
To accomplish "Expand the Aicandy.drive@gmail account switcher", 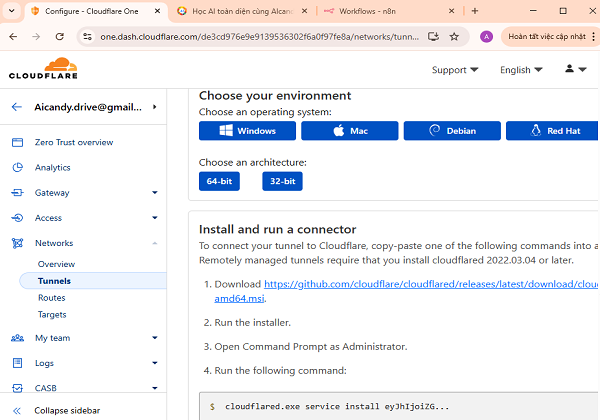I will pyautogui.click(x=155, y=107).
